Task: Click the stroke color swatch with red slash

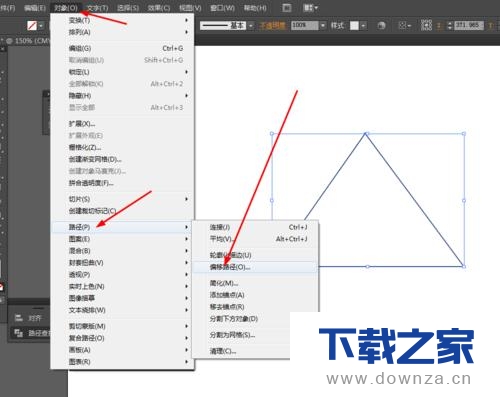Action: coord(32,26)
